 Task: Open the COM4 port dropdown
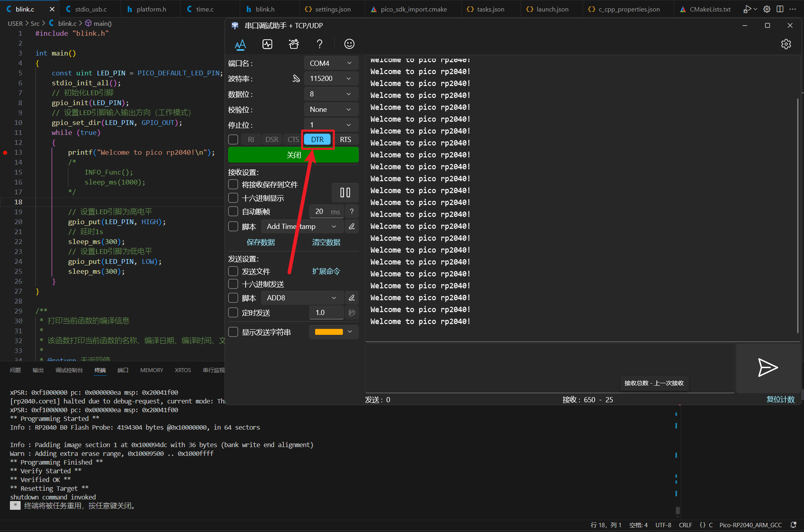pyautogui.click(x=331, y=63)
